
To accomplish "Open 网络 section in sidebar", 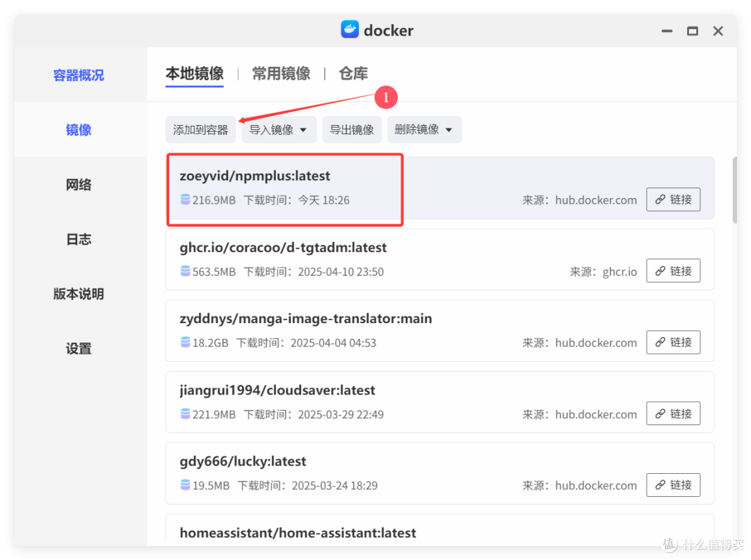I will 79,185.
